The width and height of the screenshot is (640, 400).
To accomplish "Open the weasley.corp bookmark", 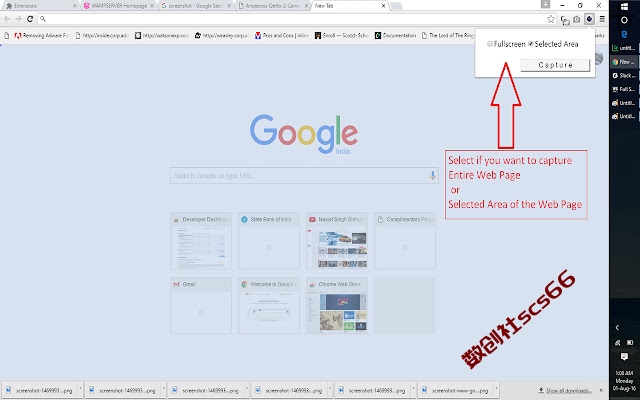I will pos(221,36).
